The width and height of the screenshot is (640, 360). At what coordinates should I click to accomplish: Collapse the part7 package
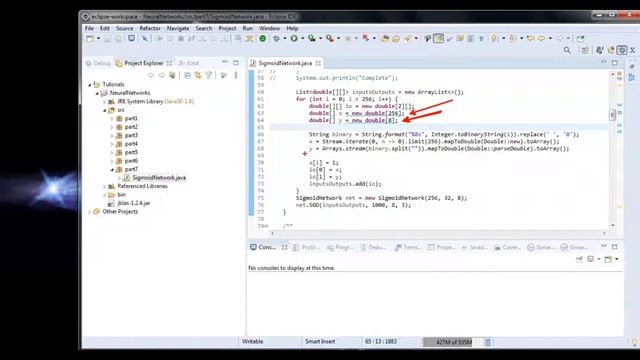coord(112,169)
